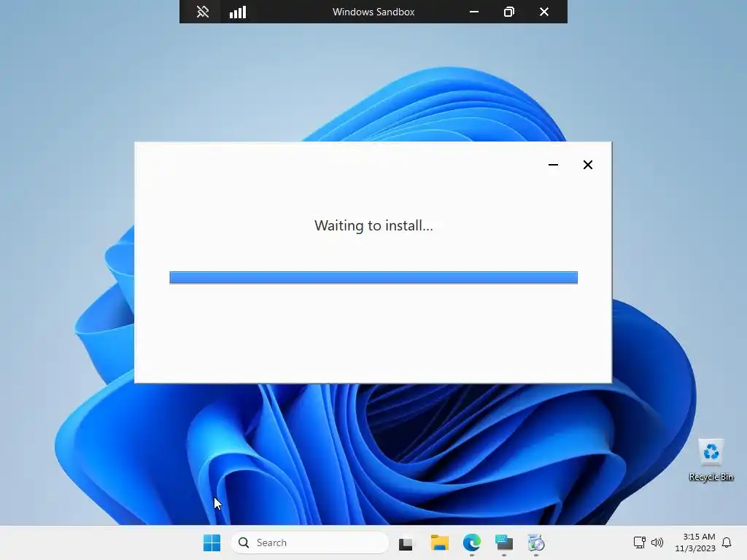747x560 pixels.
Task: Minimize the installer dialog
Action: pos(553,165)
